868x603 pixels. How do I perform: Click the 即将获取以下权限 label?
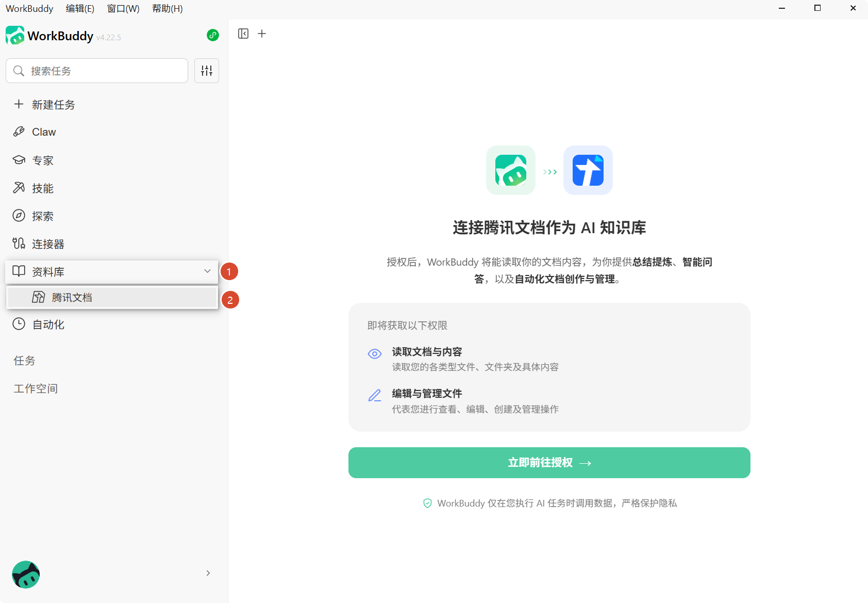coord(407,325)
